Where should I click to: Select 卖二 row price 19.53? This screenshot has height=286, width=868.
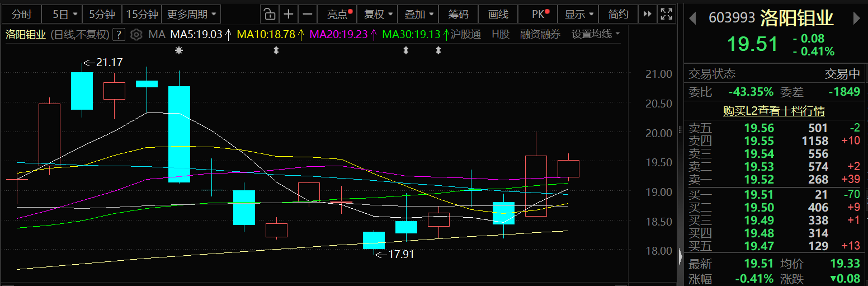point(759,167)
